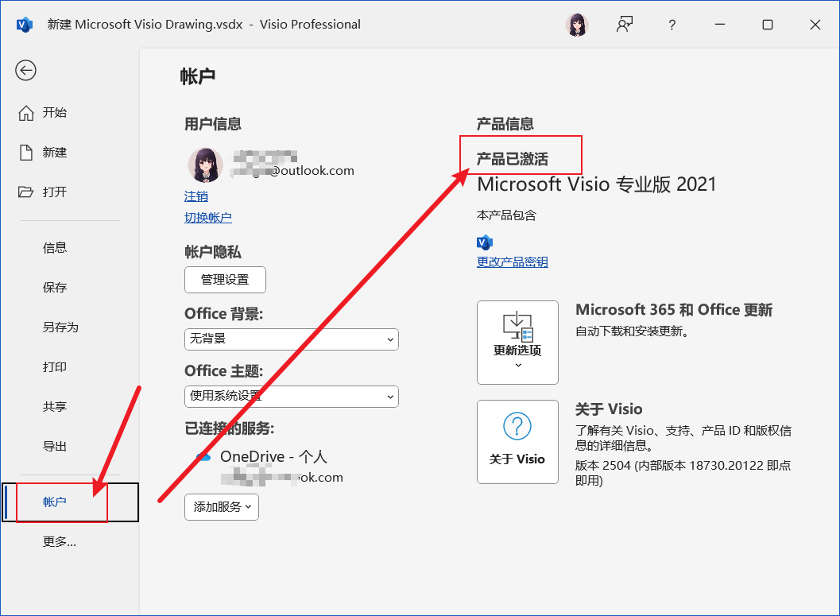Click the 切换帐户 switch account link
Viewport: 840px width, 616px height.
point(208,218)
